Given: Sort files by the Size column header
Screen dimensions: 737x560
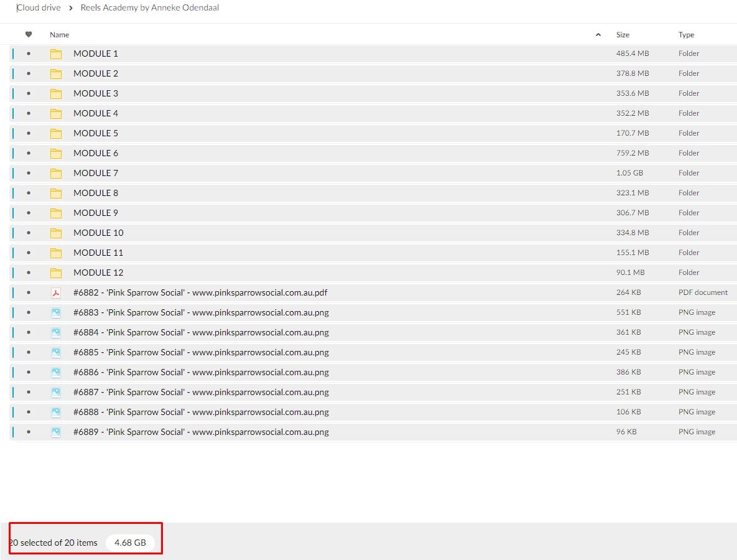Looking at the screenshot, I should pos(623,35).
